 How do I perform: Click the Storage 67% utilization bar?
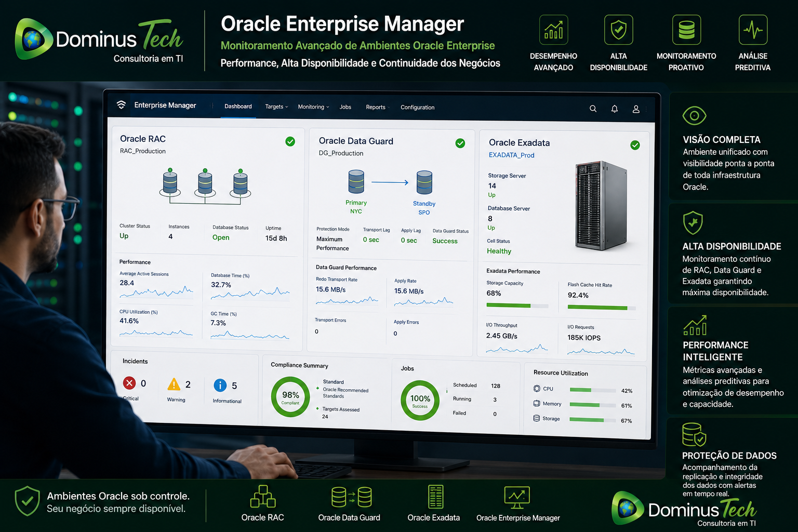tap(593, 420)
